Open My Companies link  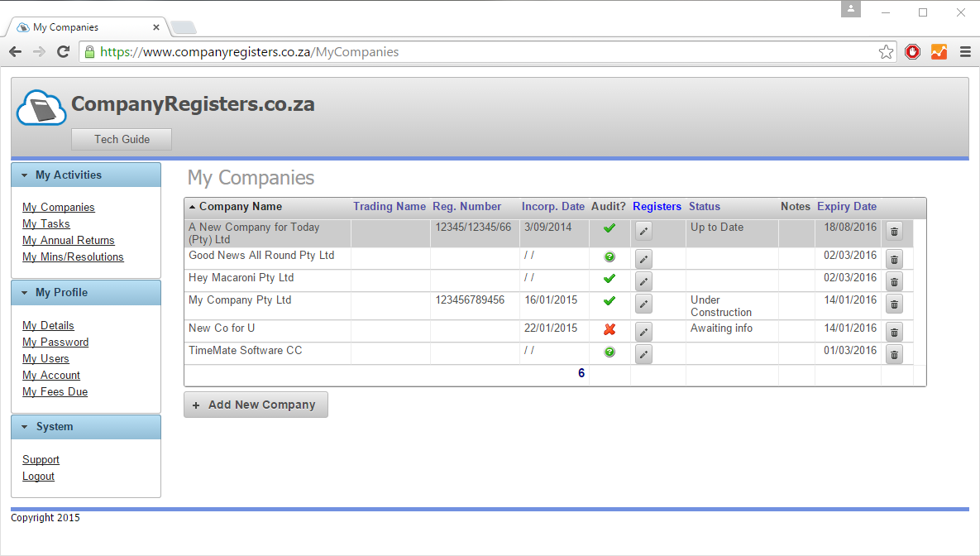pos(59,207)
